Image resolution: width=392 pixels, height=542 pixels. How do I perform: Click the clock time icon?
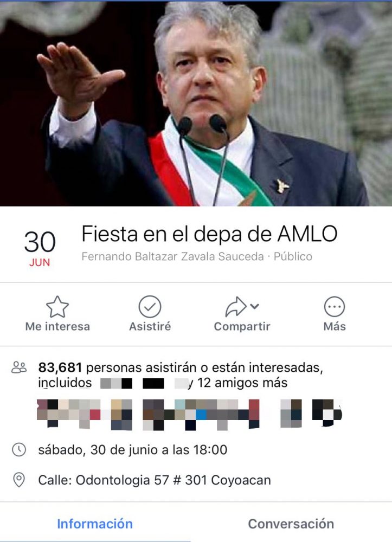18,450
